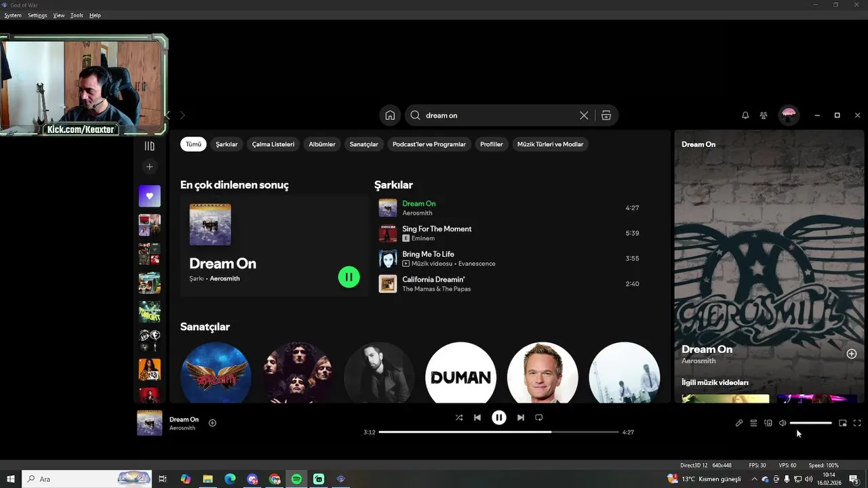868x488 pixels.
Task: Go forward with the navigation arrow
Action: coord(182,115)
